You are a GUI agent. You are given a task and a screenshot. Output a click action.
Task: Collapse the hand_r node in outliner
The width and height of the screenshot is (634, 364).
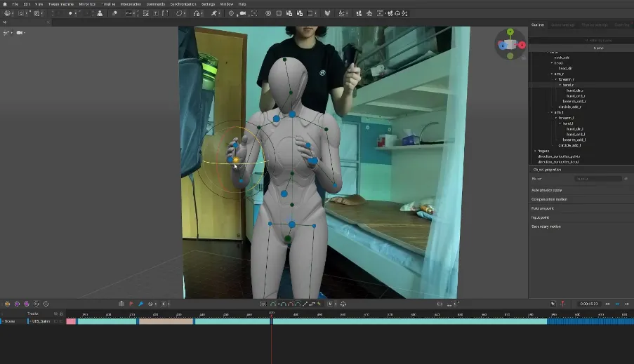click(x=560, y=85)
